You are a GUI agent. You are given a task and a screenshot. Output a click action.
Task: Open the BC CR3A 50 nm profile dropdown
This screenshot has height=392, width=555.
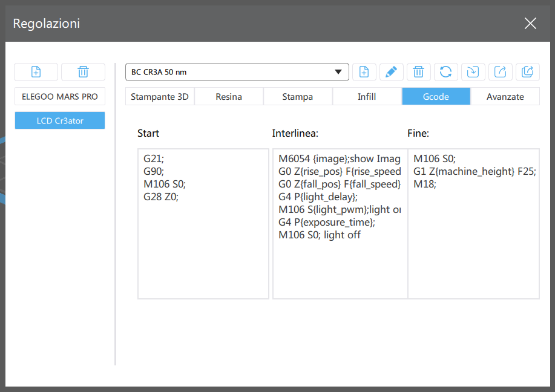237,72
